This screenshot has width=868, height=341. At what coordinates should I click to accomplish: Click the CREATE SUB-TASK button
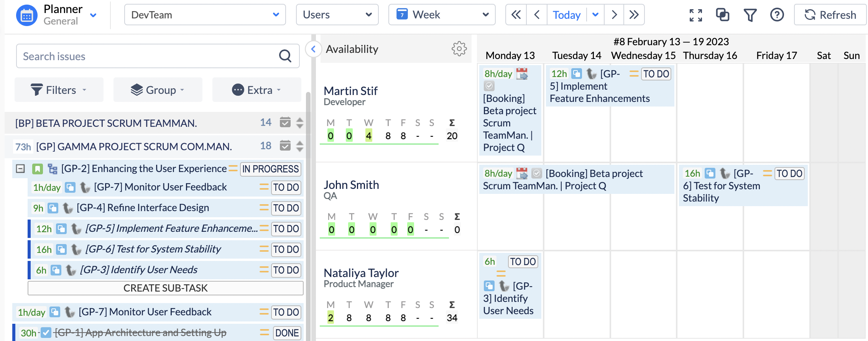(x=165, y=288)
